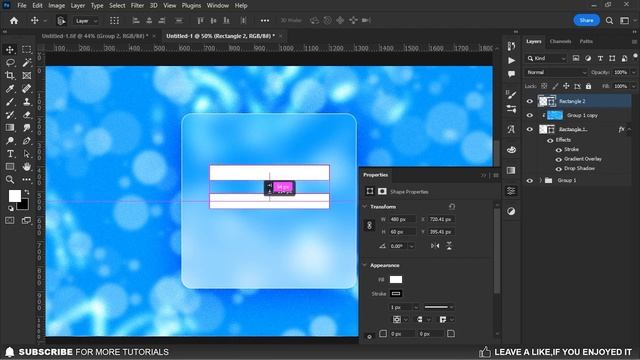The width and height of the screenshot is (640, 360).
Task: Collapse Rectangle 1 layer effects
Action: pyautogui.click(x=629, y=129)
